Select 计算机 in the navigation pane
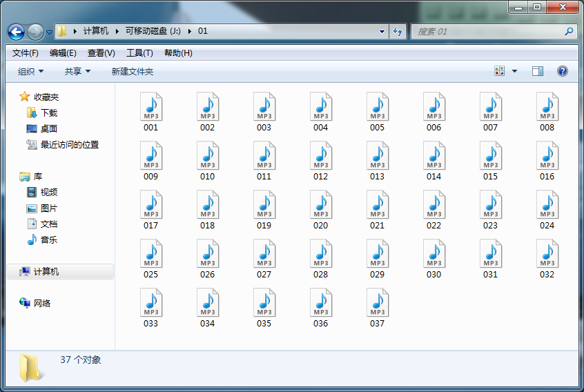This screenshot has height=392, width=584. pos(60,272)
